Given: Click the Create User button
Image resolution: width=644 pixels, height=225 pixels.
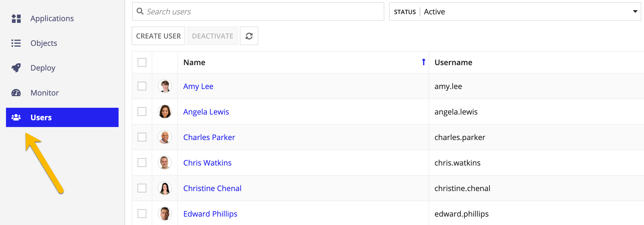Looking at the screenshot, I should click(x=158, y=36).
